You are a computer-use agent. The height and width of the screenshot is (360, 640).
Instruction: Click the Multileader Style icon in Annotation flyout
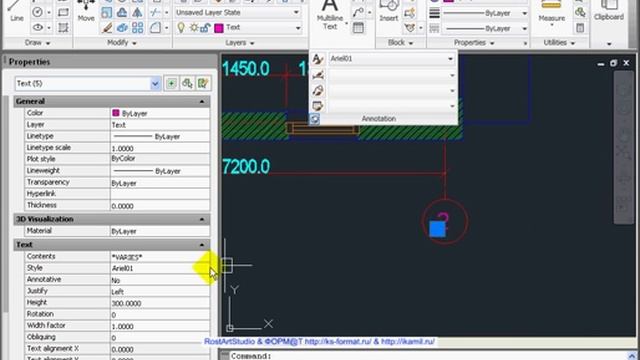click(318, 91)
